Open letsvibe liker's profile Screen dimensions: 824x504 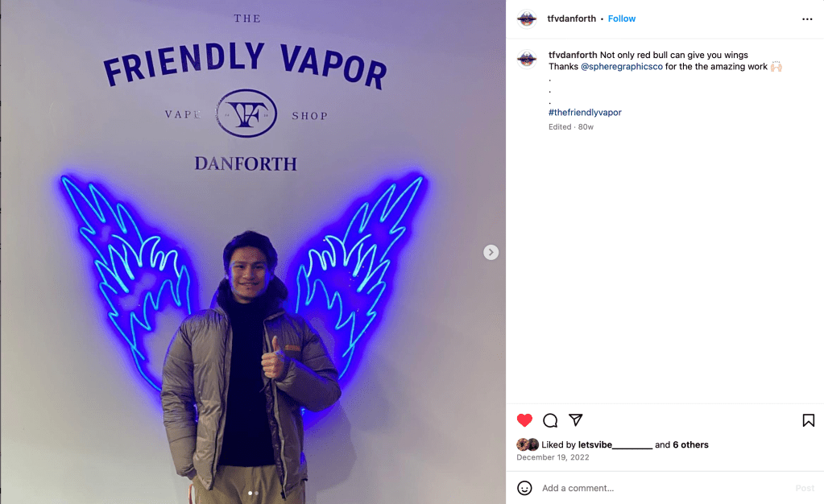615,444
